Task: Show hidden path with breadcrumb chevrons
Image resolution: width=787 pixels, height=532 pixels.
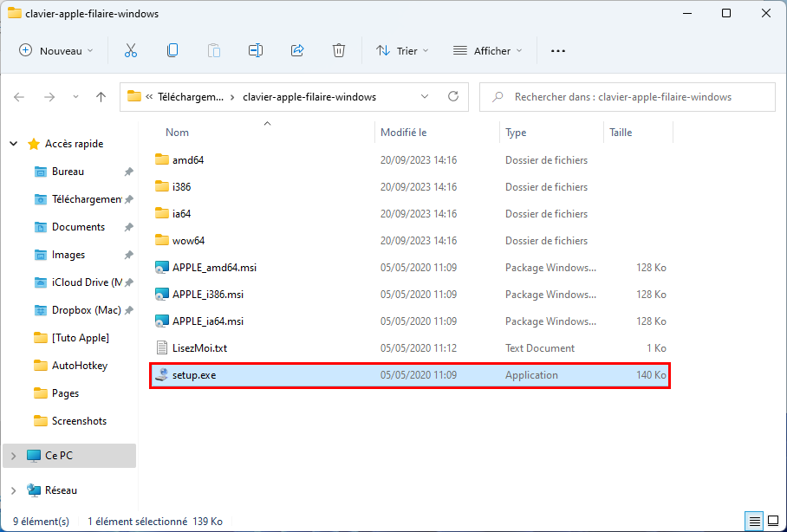Action: click(149, 97)
